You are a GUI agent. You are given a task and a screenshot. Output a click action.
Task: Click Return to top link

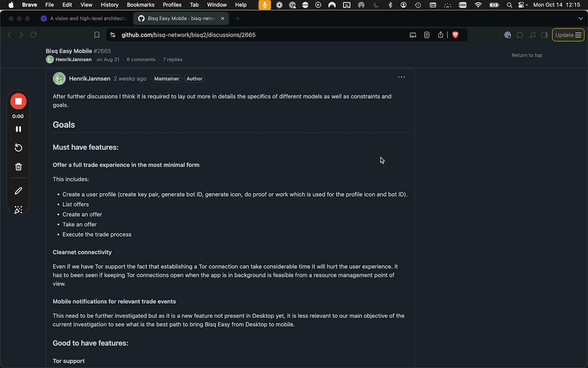527,55
